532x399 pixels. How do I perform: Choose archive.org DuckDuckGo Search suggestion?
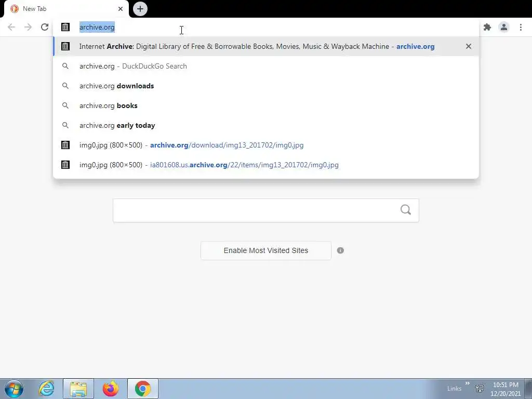[x=266, y=66]
